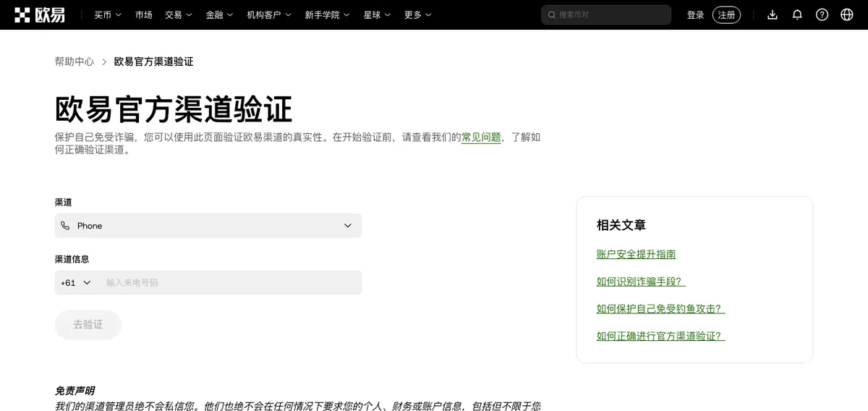Go to 帮助中心 breadcrumb
868x411 pixels.
coord(75,62)
